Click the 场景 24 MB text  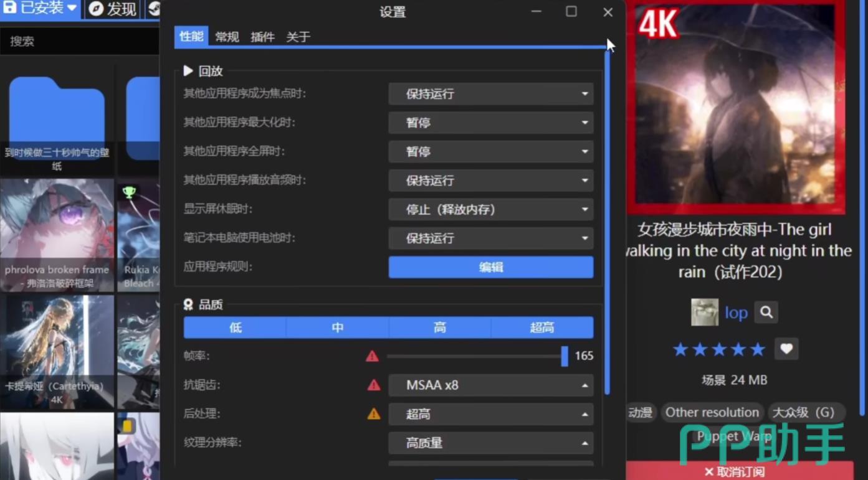point(735,380)
